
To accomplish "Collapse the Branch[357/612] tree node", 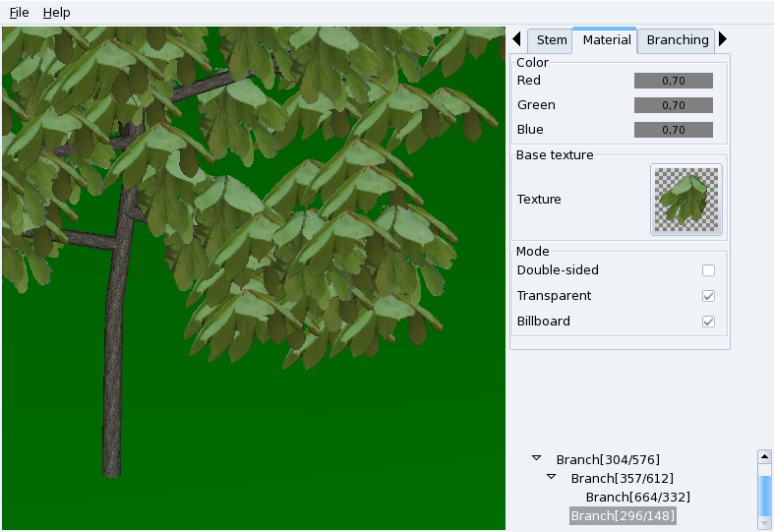I will point(552,477).
